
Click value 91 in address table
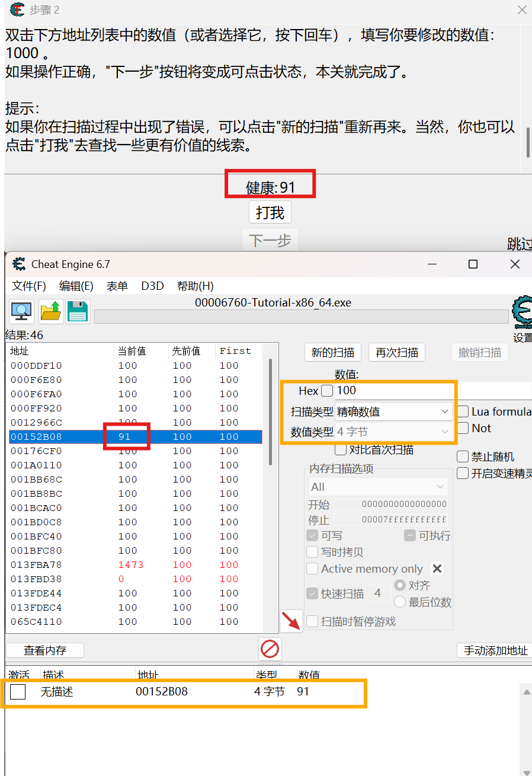click(x=303, y=691)
